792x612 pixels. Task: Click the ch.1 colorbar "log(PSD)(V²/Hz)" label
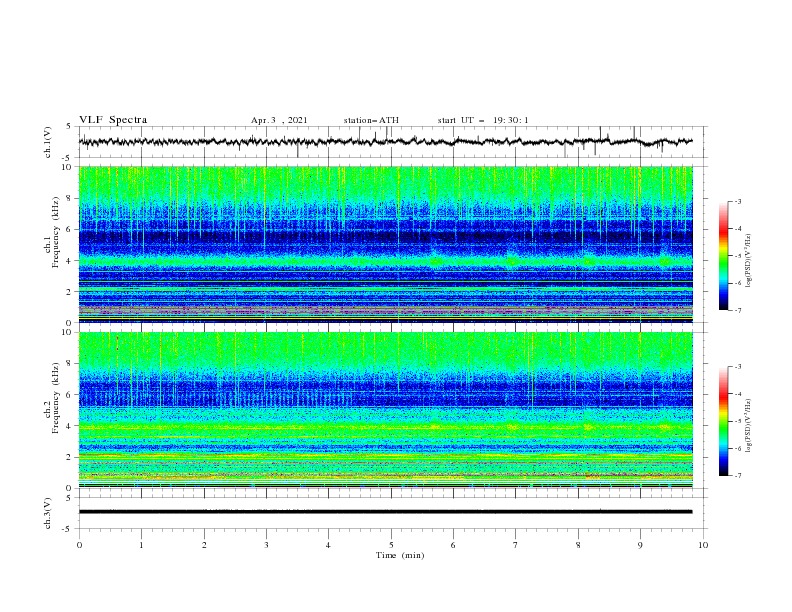pos(749,261)
